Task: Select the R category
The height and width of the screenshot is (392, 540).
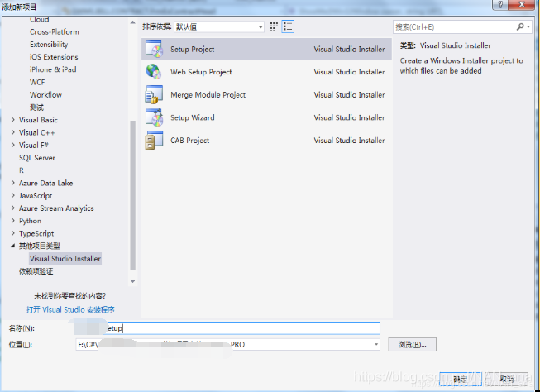Action: coord(22,170)
